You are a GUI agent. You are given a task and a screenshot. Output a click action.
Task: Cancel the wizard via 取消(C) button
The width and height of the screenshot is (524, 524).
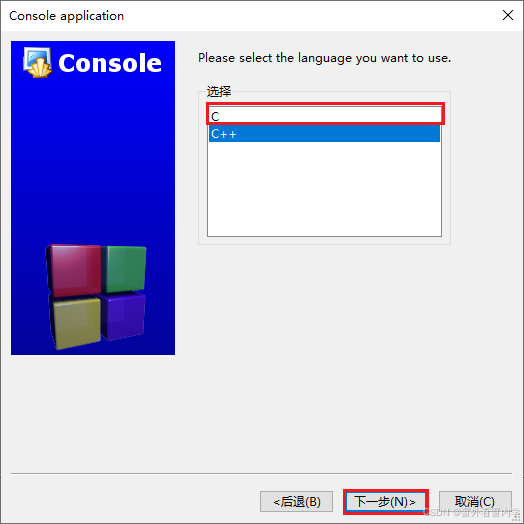point(475,501)
